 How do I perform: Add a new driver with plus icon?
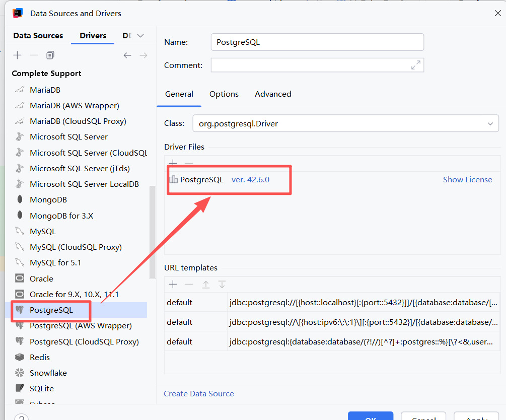(18, 55)
